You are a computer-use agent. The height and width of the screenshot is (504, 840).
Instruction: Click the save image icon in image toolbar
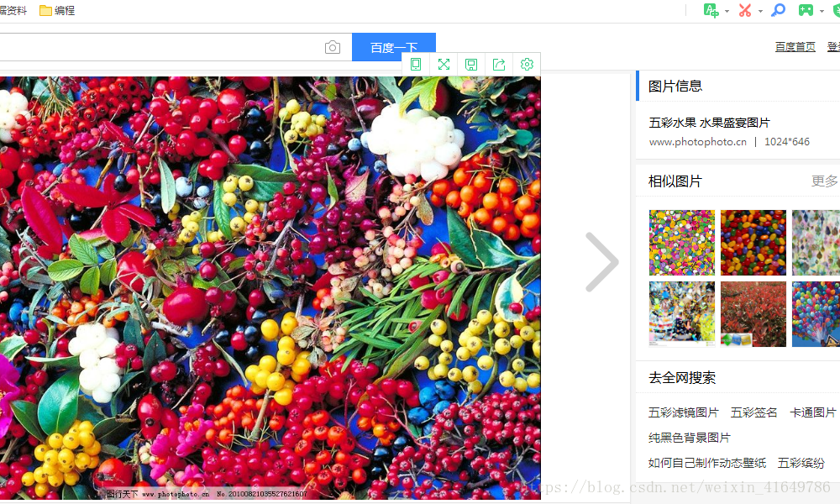pos(471,65)
